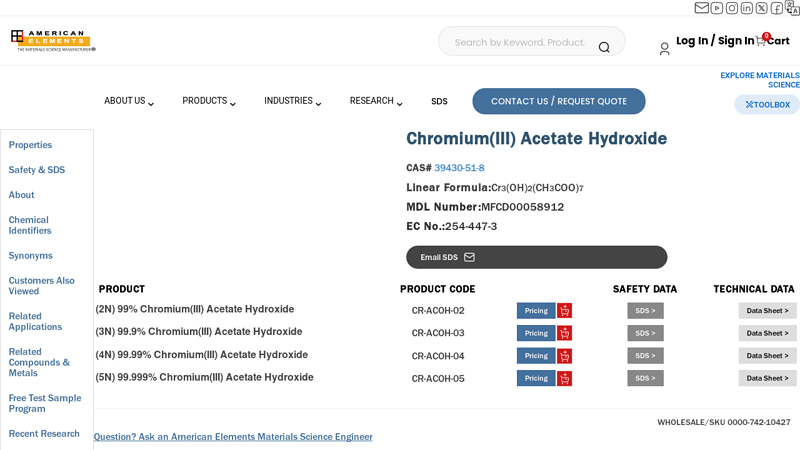Go to Chemical Identifiers in sidebar
This screenshot has height=450, width=800.
click(x=30, y=225)
